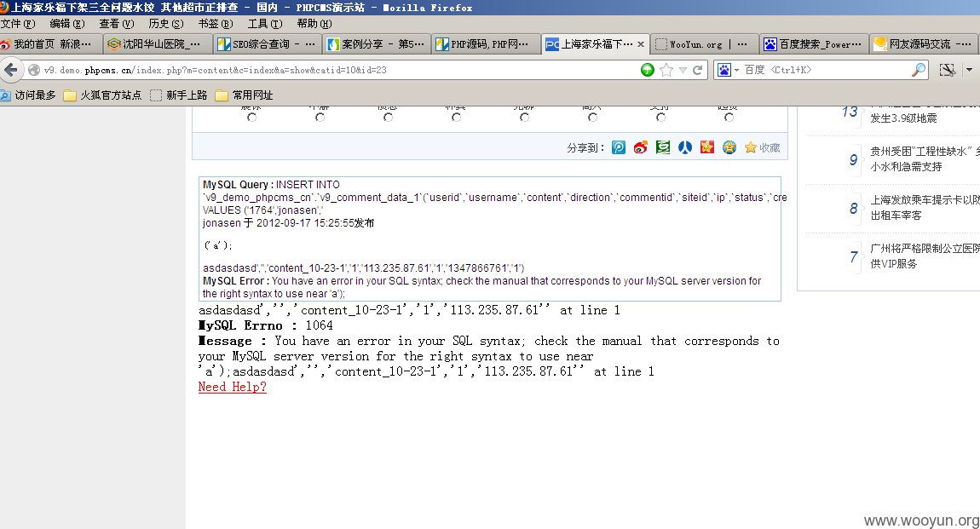Click the 'MySQL Query :' label
The width and height of the screenshot is (980, 529).
(238, 185)
